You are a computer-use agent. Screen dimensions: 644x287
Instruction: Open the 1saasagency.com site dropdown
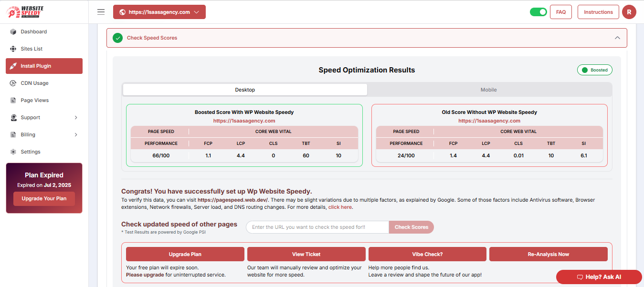[159, 12]
